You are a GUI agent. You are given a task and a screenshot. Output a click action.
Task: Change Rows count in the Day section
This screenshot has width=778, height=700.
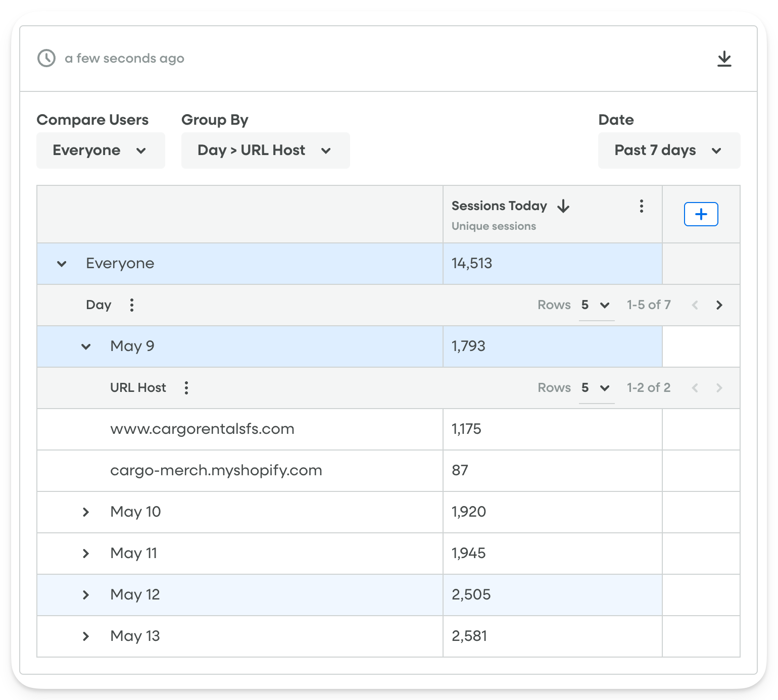click(596, 305)
